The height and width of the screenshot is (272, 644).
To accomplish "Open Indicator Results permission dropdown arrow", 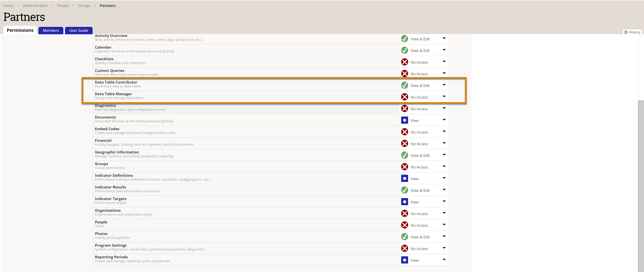I will 444,190.
